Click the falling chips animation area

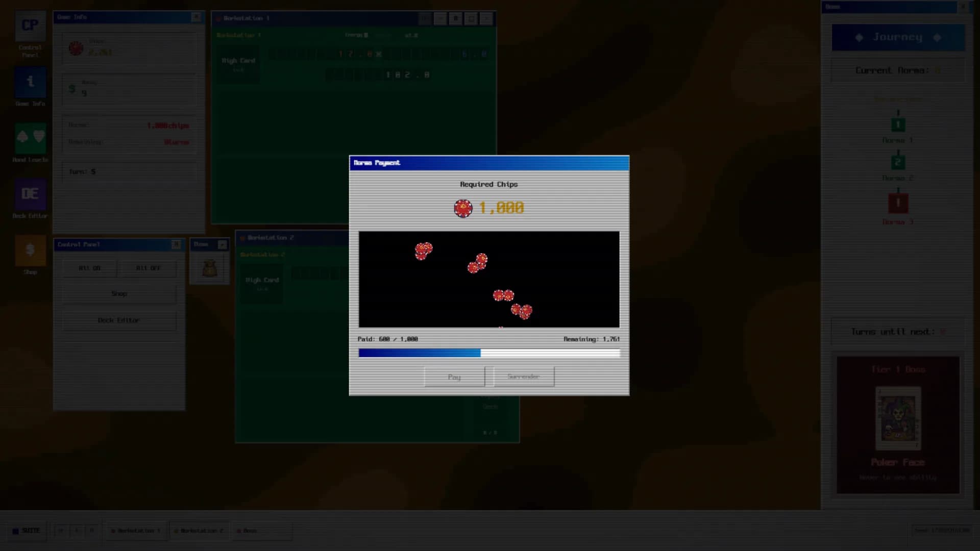(489, 279)
